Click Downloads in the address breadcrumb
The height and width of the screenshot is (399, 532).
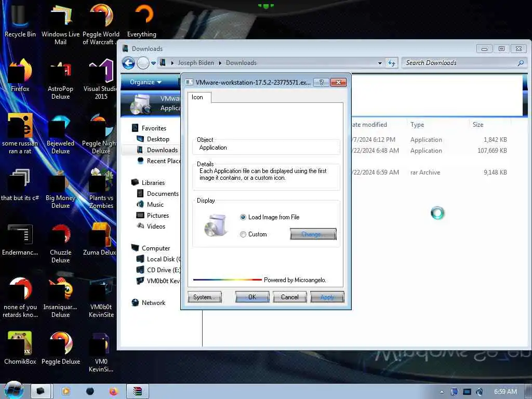coord(241,63)
